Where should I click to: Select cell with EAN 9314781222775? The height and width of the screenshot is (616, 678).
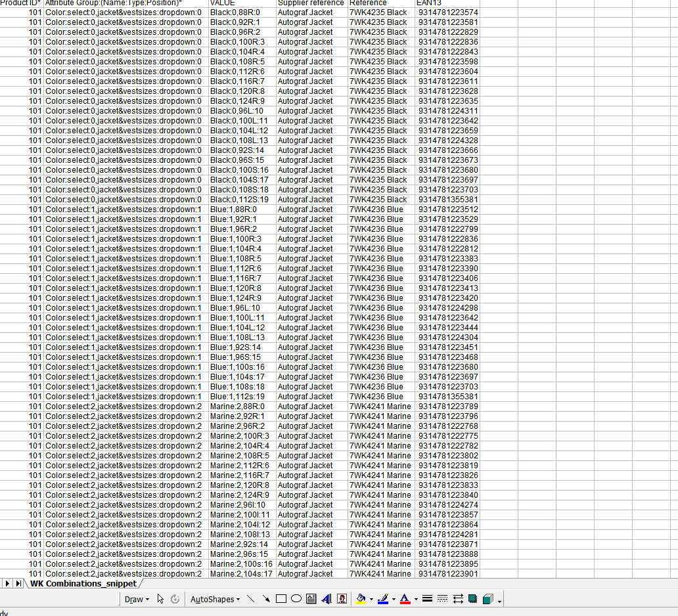point(447,436)
